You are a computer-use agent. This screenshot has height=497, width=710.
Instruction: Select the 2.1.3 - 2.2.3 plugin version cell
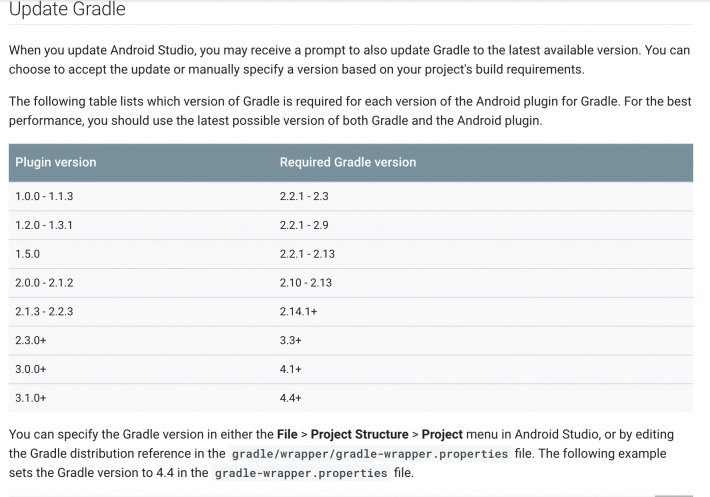44,312
